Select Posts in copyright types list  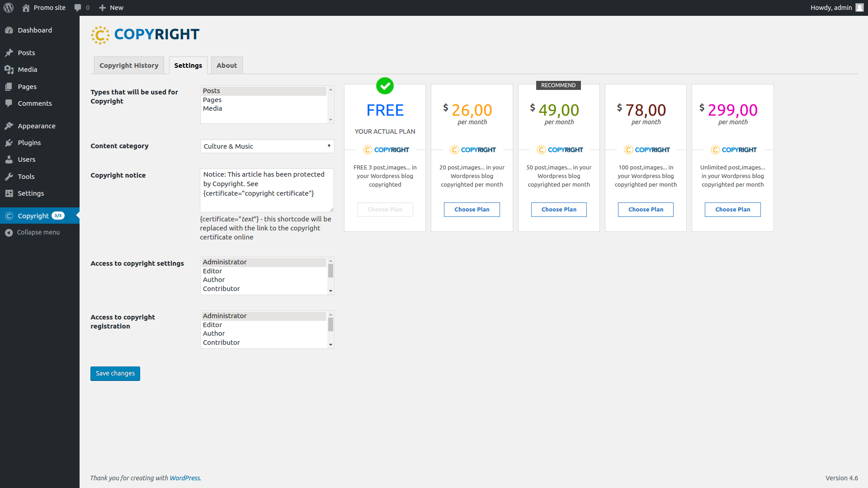click(264, 91)
